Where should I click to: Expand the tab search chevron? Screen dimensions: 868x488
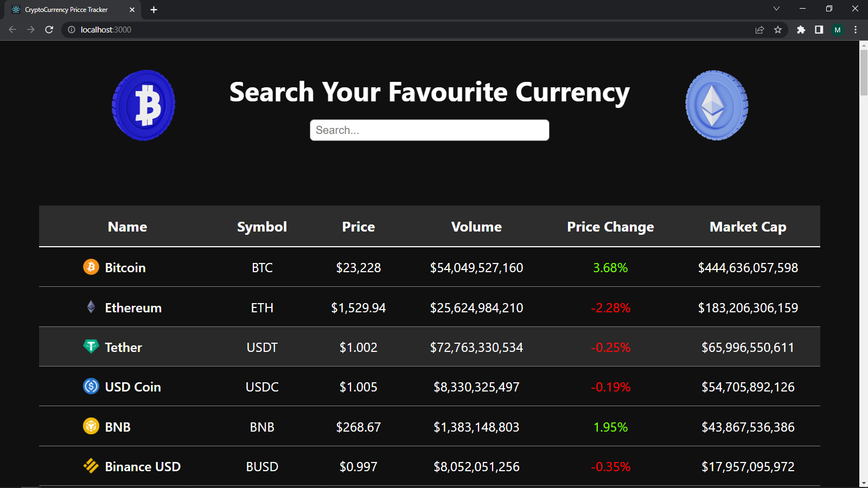(776, 9)
